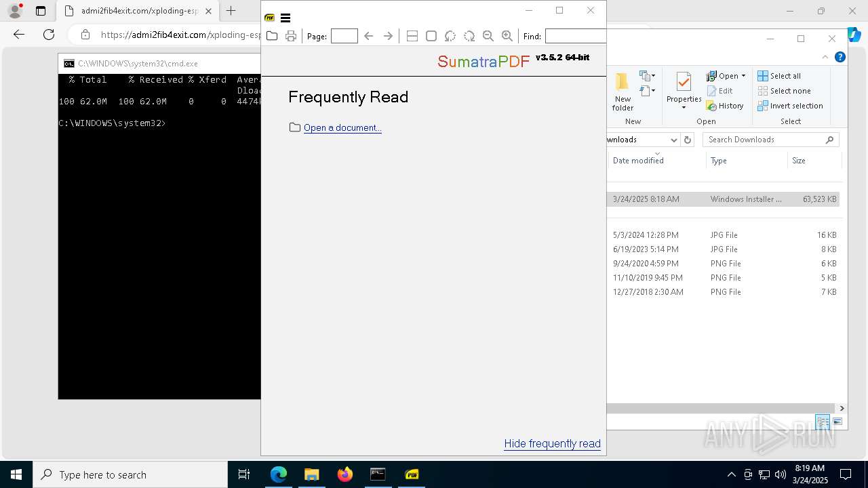The width and height of the screenshot is (868, 488).
Task: Go to previous page with left arrow
Action: [369, 36]
